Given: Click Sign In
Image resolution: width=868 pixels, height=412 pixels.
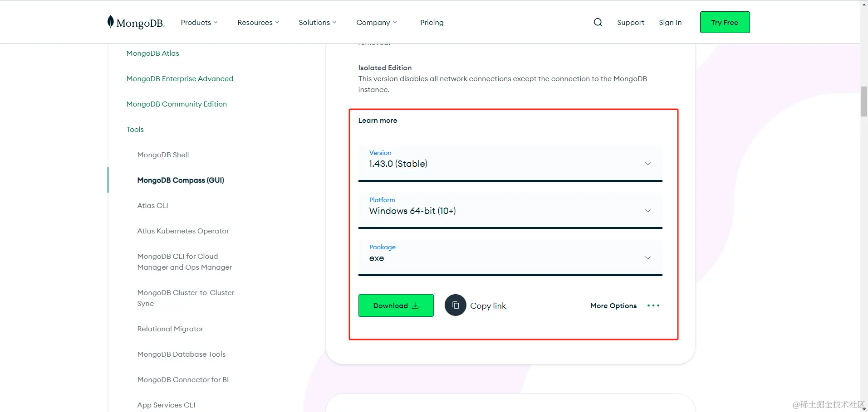Looking at the screenshot, I should pos(670,22).
